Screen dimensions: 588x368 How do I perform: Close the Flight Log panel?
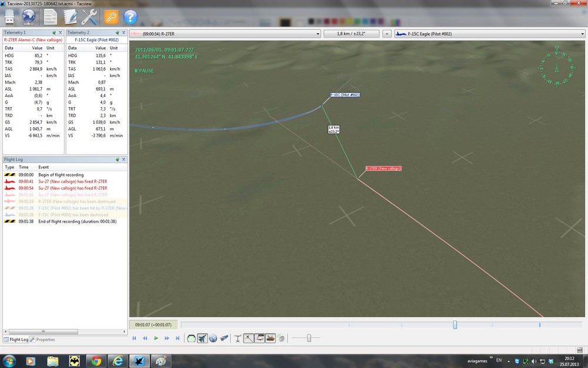123,160
